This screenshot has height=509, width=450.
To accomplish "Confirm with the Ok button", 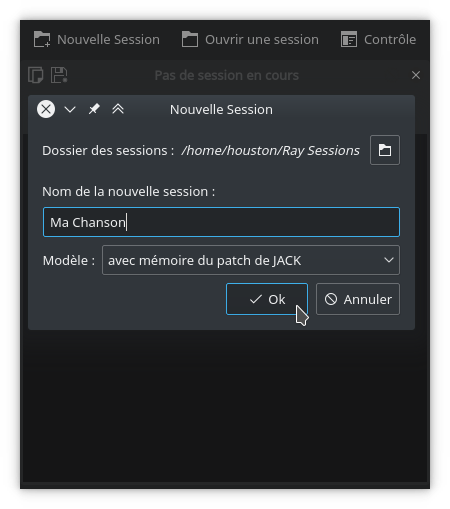I will (267, 299).
